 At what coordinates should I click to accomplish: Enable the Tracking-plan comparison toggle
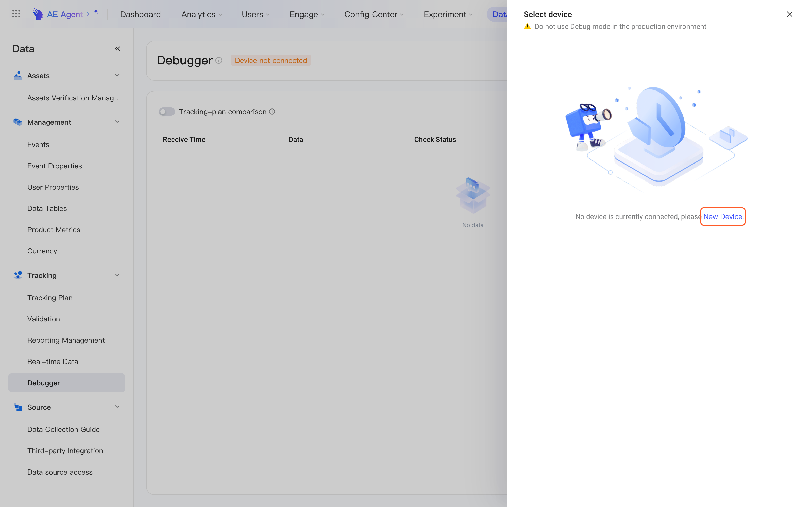[167, 112]
